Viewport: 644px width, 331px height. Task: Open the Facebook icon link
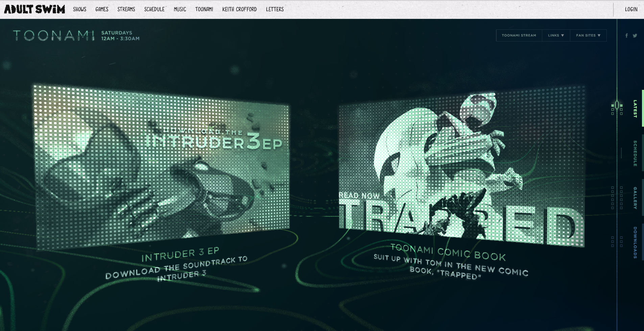click(626, 35)
